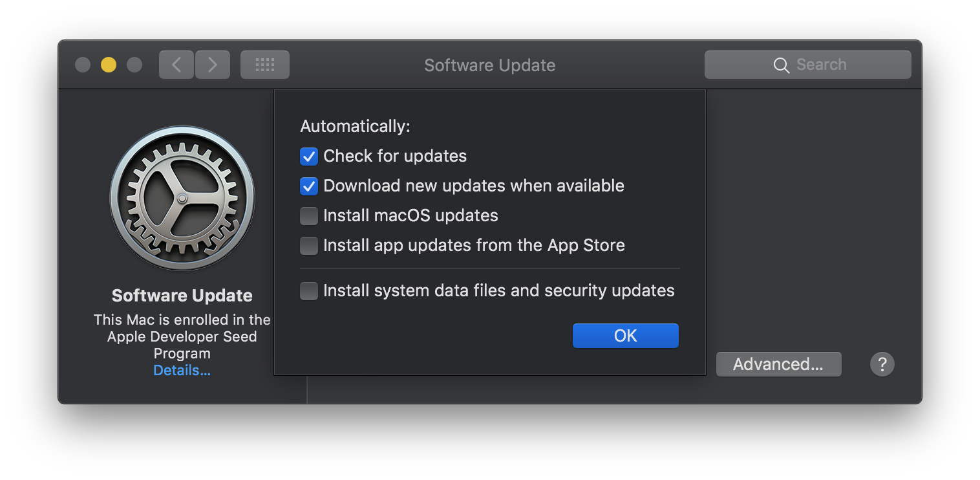Open the Details… link

point(182,371)
